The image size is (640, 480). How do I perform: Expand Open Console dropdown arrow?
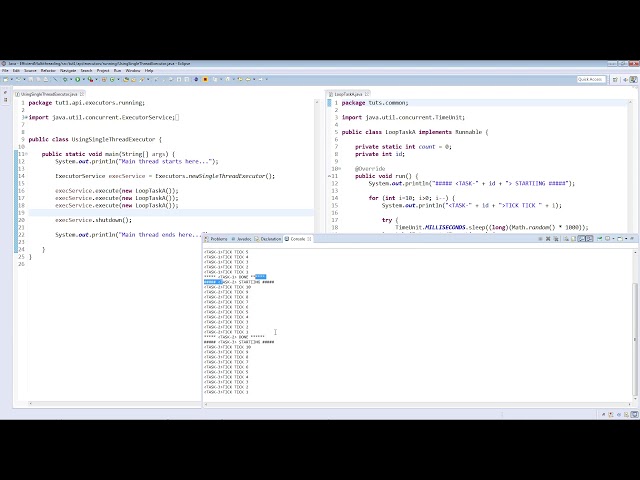tap(626, 239)
